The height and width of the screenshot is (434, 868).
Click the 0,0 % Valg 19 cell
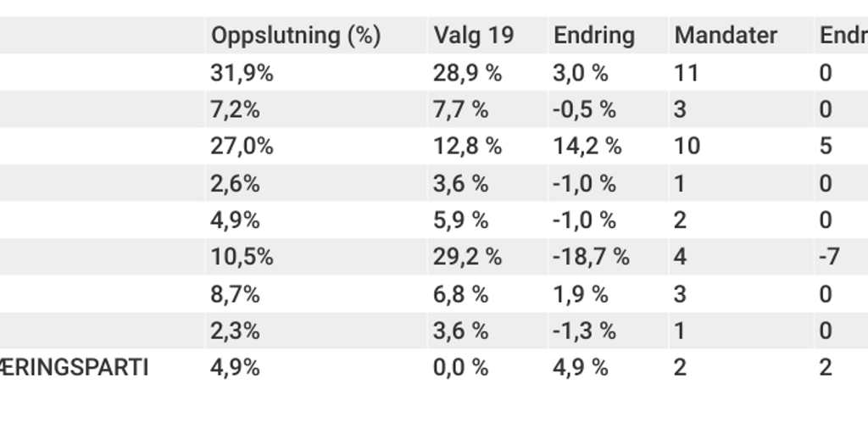click(460, 368)
